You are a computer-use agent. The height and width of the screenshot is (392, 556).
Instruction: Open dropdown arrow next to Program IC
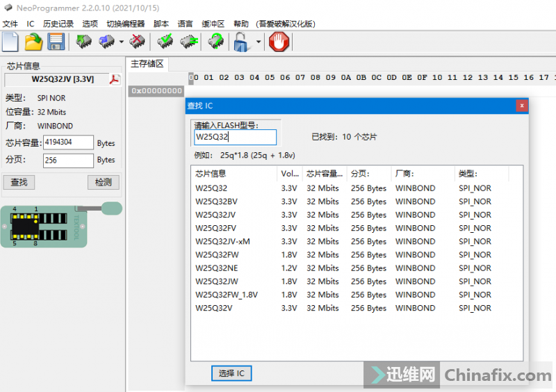coord(121,42)
